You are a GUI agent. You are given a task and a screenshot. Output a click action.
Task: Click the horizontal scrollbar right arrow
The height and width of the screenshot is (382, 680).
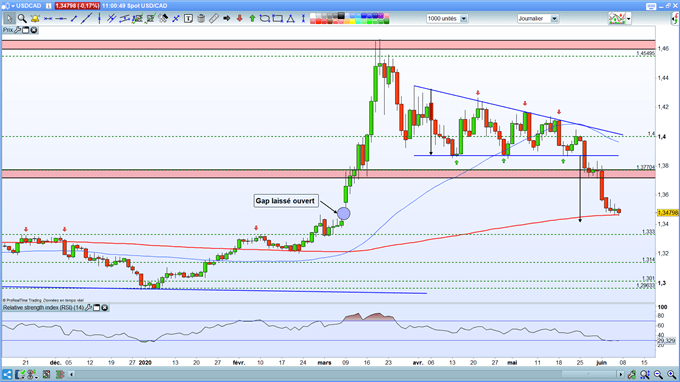coord(621,374)
